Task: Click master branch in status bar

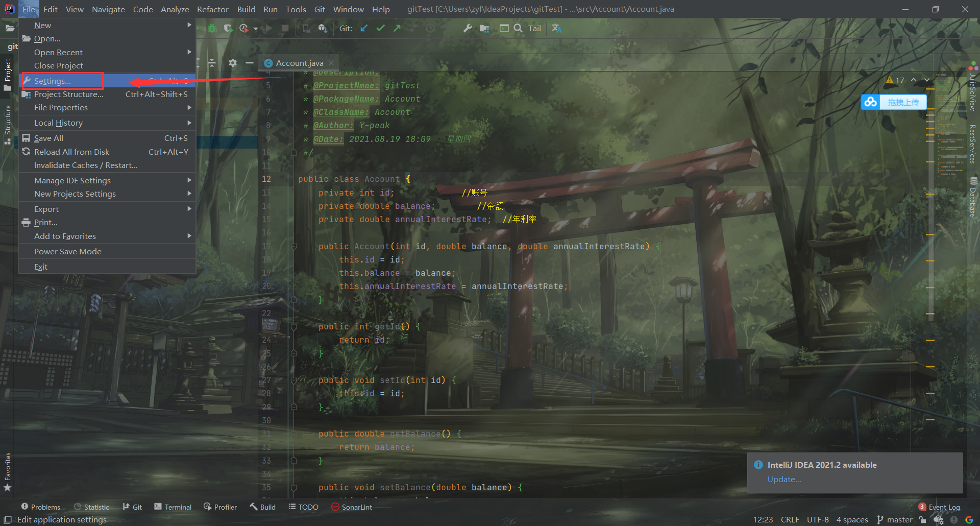Action: point(895,520)
